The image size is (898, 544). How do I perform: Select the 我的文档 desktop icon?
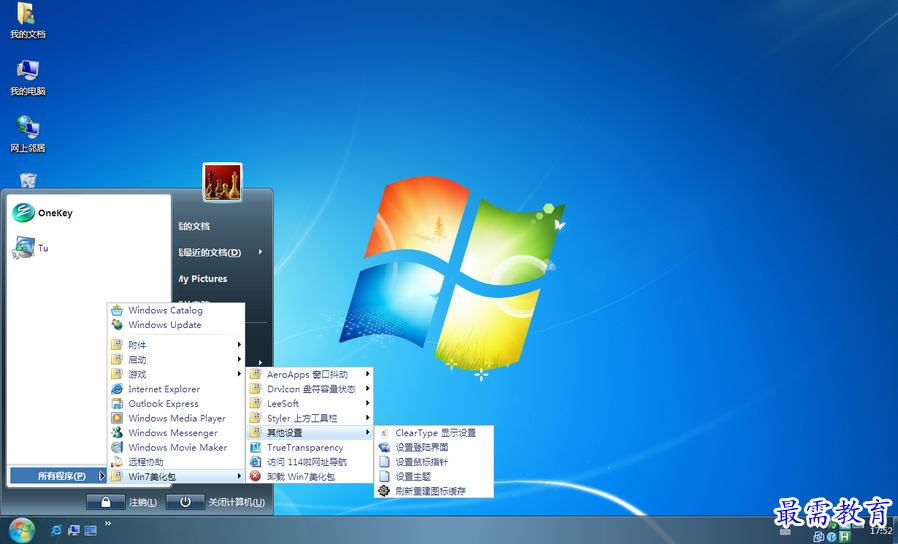point(27,21)
